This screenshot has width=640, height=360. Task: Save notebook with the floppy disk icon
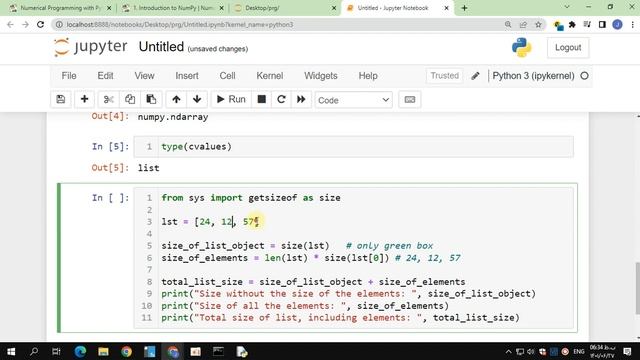[x=60, y=100]
